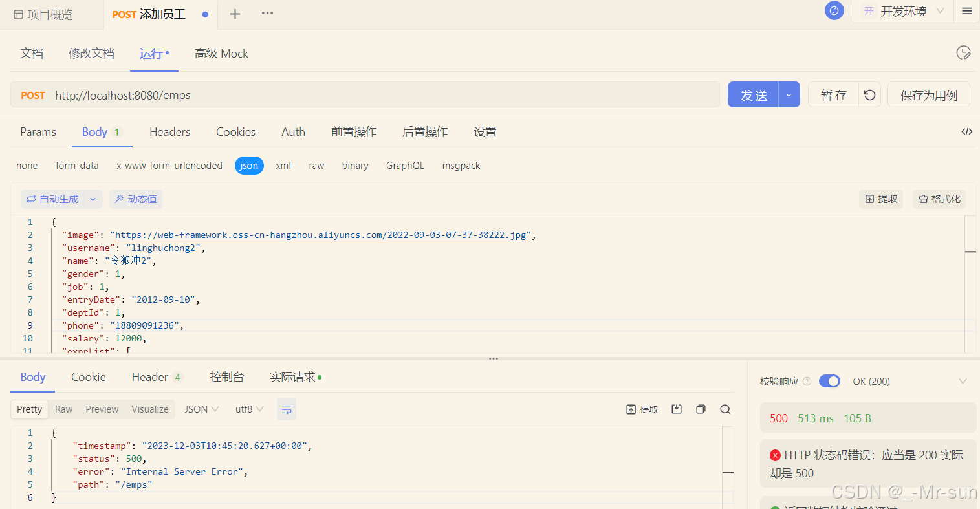Select the binary body type
This screenshot has width=980, height=509.
pos(355,166)
